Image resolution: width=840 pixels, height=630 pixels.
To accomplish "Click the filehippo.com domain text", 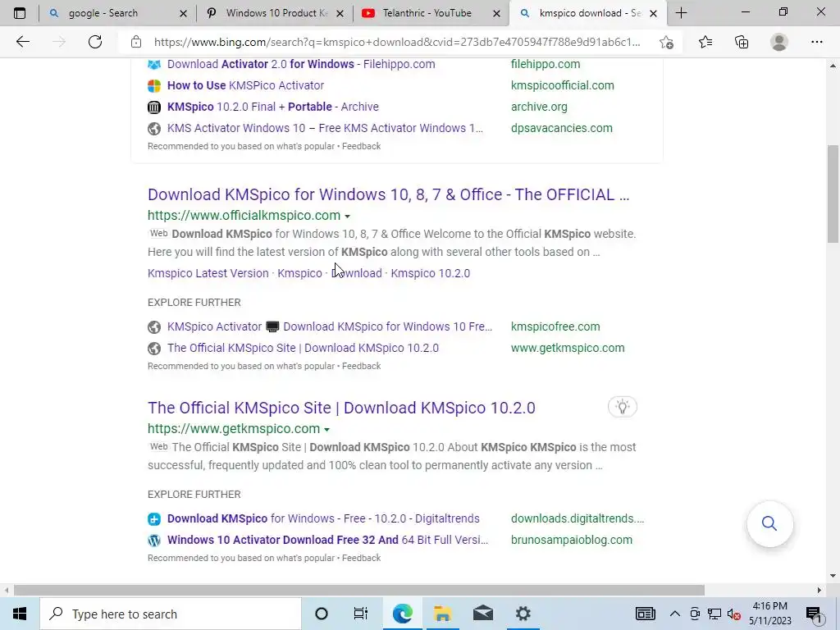I will click(546, 64).
